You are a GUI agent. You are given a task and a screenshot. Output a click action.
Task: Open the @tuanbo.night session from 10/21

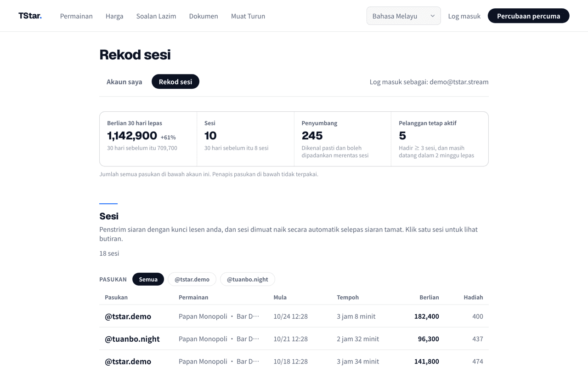[x=294, y=339]
